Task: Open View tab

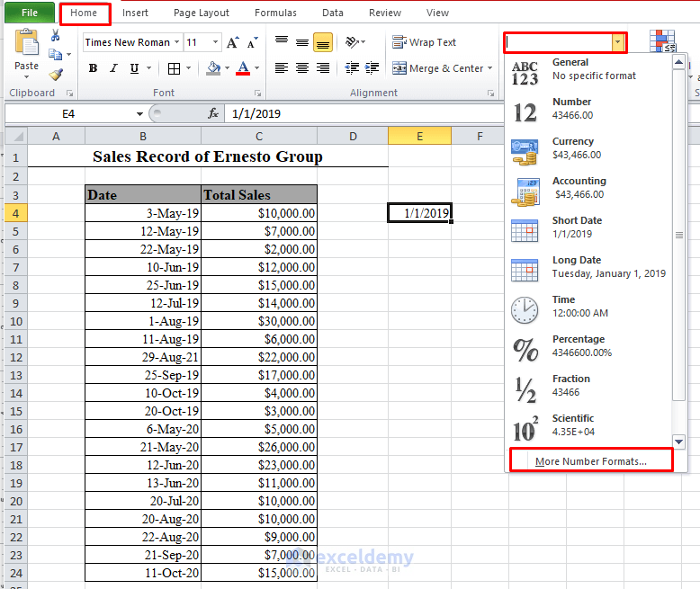Action: [x=437, y=13]
